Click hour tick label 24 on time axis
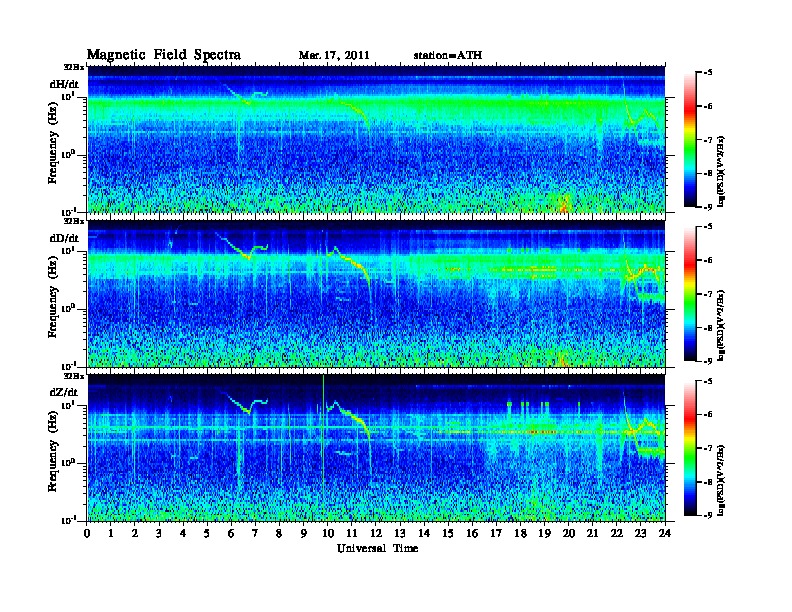 pos(665,533)
